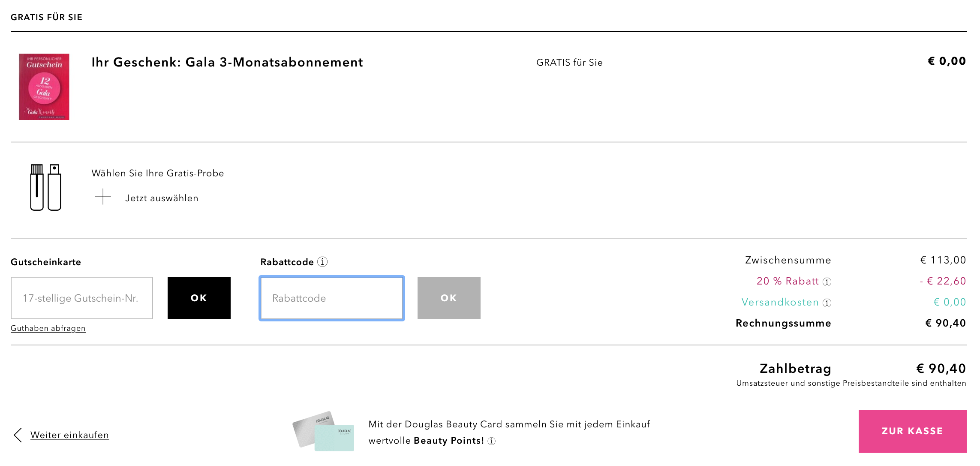The height and width of the screenshot is (466, 980).
Task: Click the plus icon for Gratis-Probe
Action: (103, 197)
